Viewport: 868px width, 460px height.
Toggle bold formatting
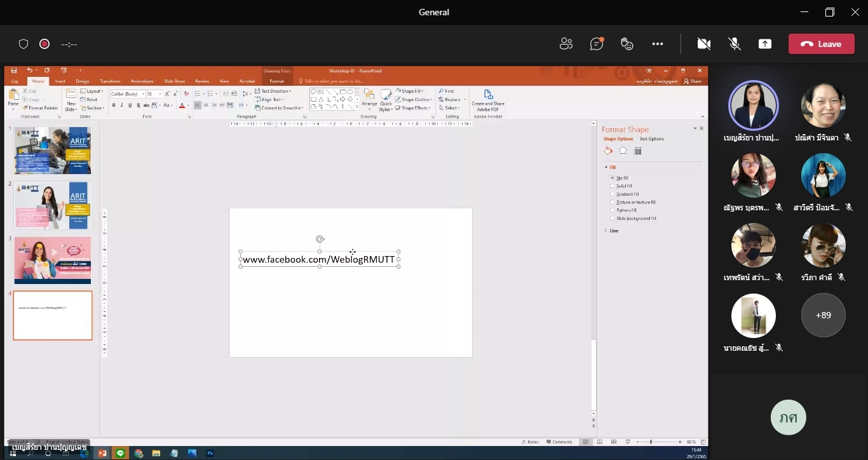click(114, 105)
